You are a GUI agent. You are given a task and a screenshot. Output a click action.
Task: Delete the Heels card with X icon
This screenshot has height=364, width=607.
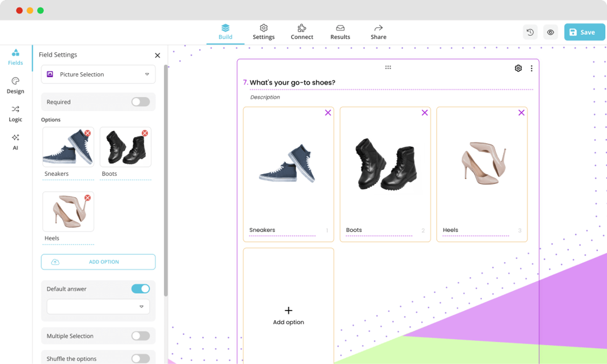pos(521,113)
